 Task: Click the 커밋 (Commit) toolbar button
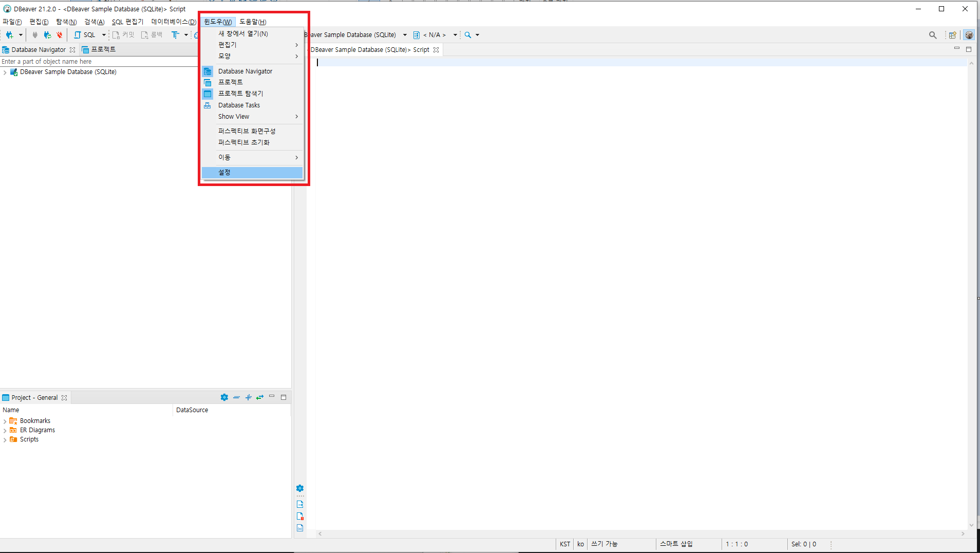coord(123,35)
